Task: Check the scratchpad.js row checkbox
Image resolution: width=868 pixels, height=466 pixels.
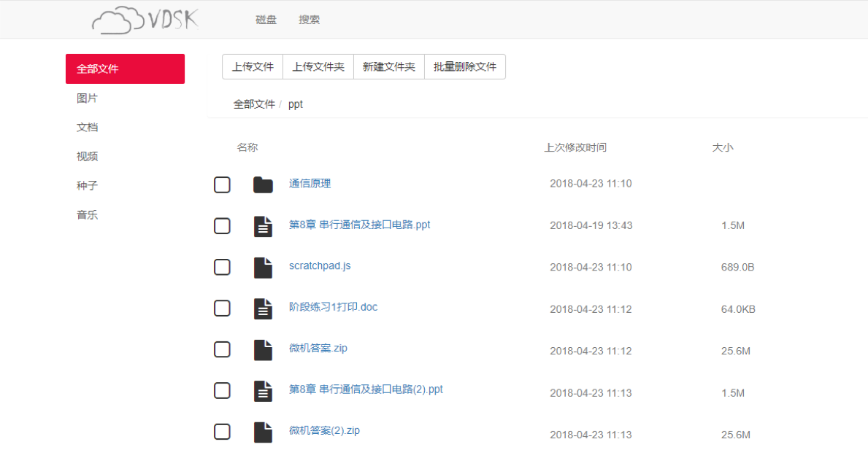Action: (222, 267)
